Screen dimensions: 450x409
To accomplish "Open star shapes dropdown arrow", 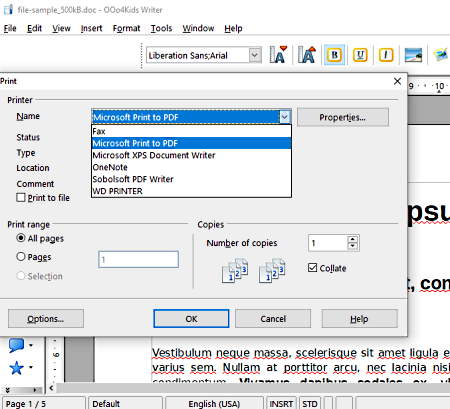I will [31, 368].
